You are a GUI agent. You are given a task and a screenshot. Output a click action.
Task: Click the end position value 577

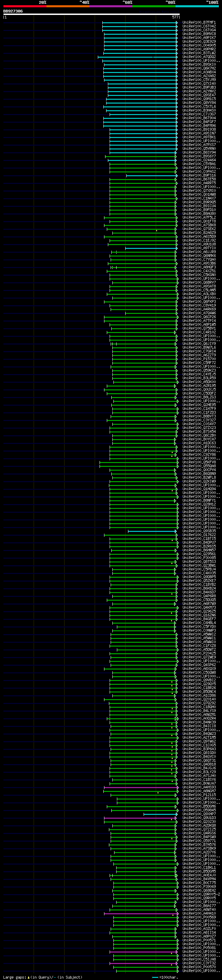coord(175,17)
